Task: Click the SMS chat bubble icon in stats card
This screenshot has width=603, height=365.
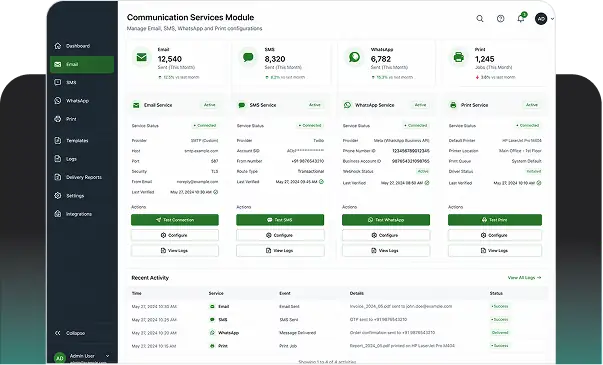Action: coord(248,57)
